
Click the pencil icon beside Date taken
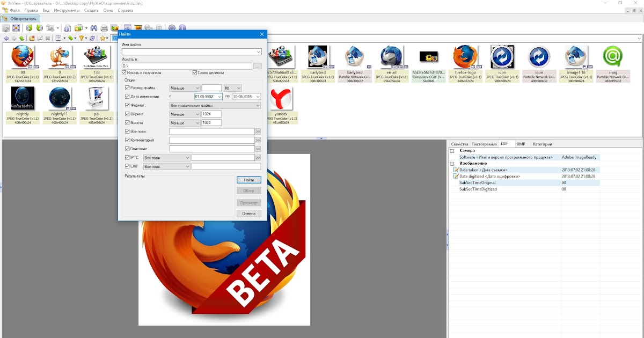456,170
